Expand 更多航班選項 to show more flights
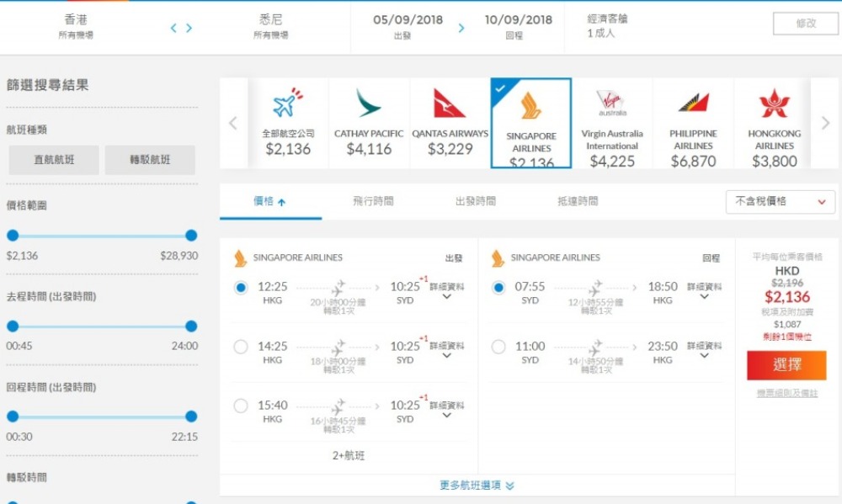 click(x=477, y=485)
